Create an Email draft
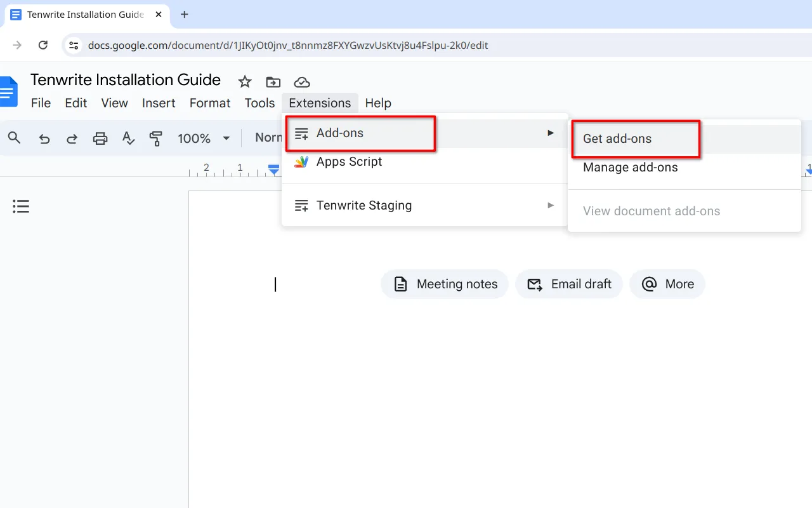Screen dimensions: 812x508 [568, 284]
